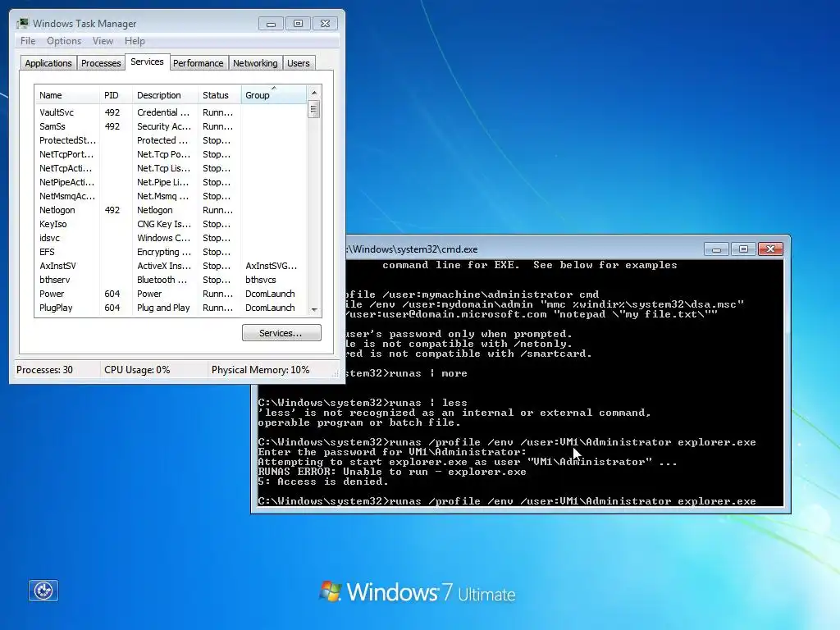Screen dimensions: 840x630
Task: Select the Netlogon service name
Action: pyautogui.click(x=57, y=210)
